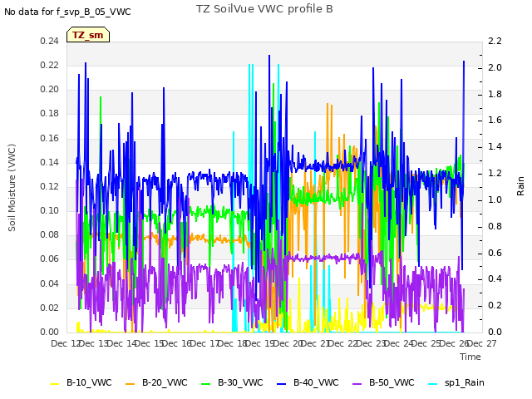Click the yellow B-10_VWC legend swatch
The height and width of the screenshot is (399, 532).
[x=55, y=383]
